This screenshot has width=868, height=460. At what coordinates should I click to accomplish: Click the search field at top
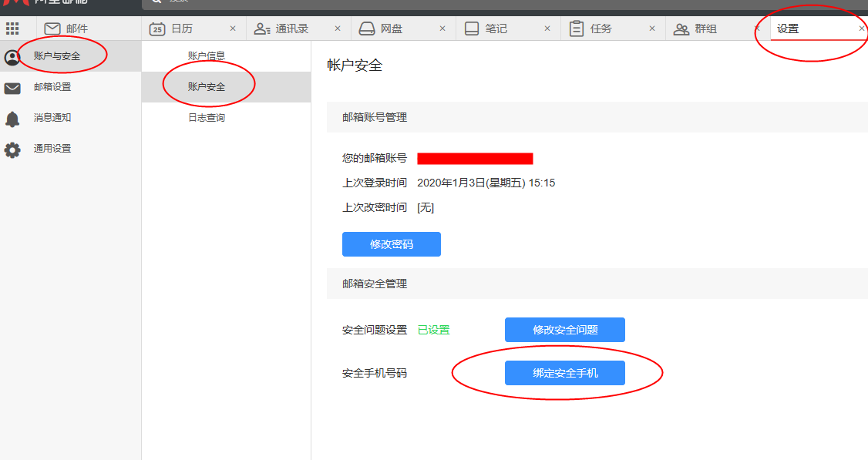point(463,2)
